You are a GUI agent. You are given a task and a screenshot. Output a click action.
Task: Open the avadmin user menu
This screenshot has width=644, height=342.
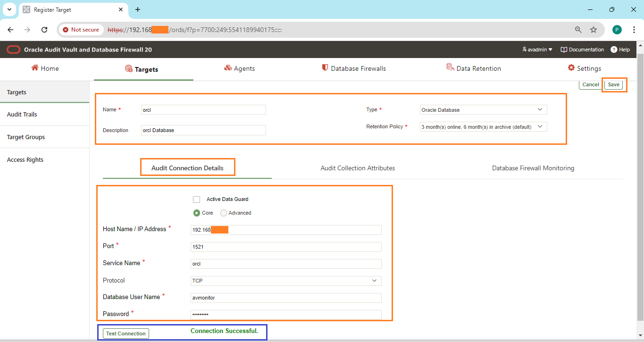click(x=537, y=50)
